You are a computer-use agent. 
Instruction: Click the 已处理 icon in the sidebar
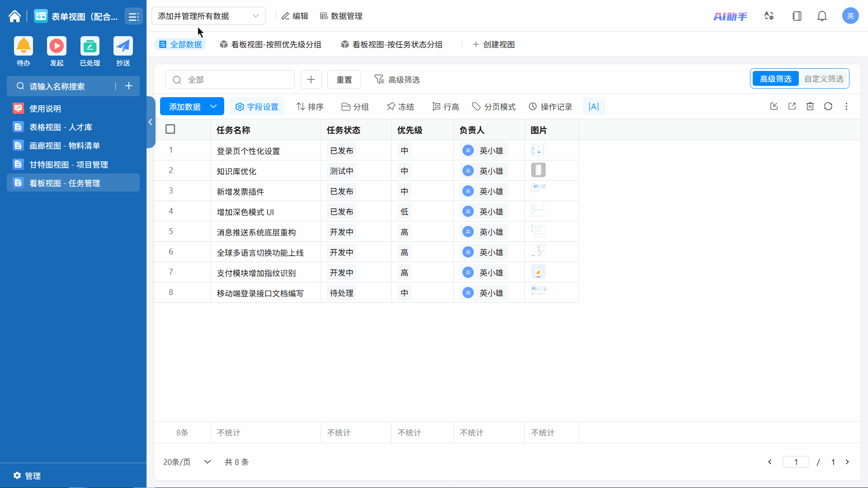pyautogui.click(x=90, y=47)
